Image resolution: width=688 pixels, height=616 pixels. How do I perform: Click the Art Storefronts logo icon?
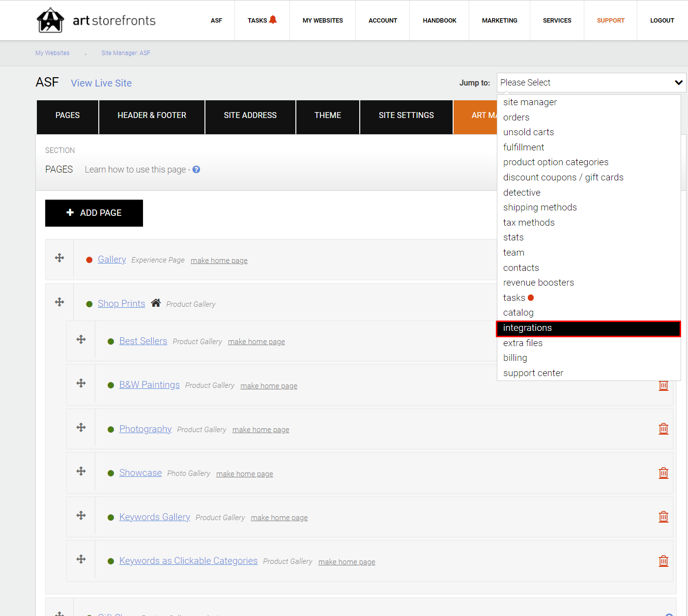(x=50, y=20)
